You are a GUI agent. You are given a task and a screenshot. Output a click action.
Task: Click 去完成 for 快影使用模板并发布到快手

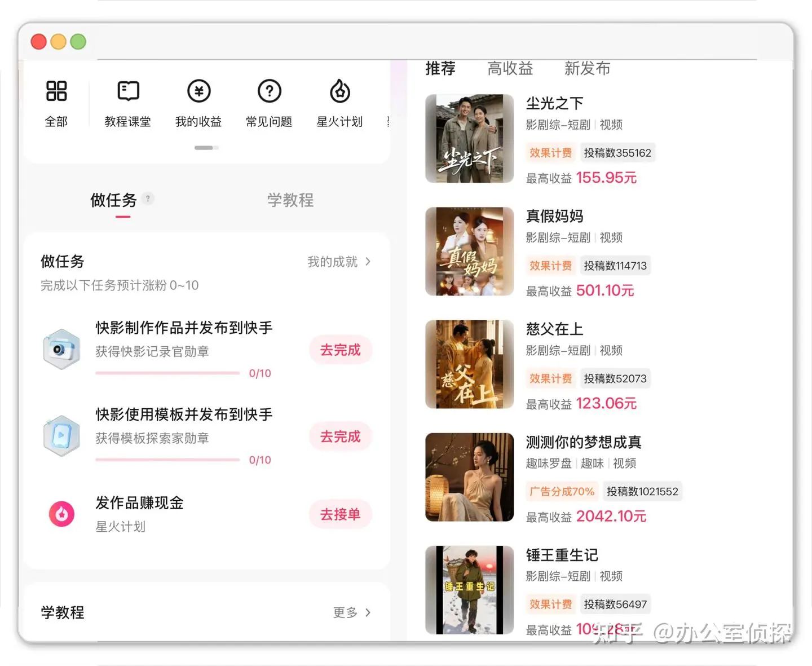tap(341, 436)
